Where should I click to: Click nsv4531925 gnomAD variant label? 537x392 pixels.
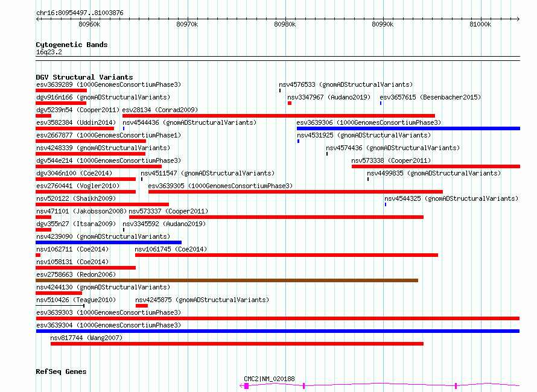click(x=364, y=135)
